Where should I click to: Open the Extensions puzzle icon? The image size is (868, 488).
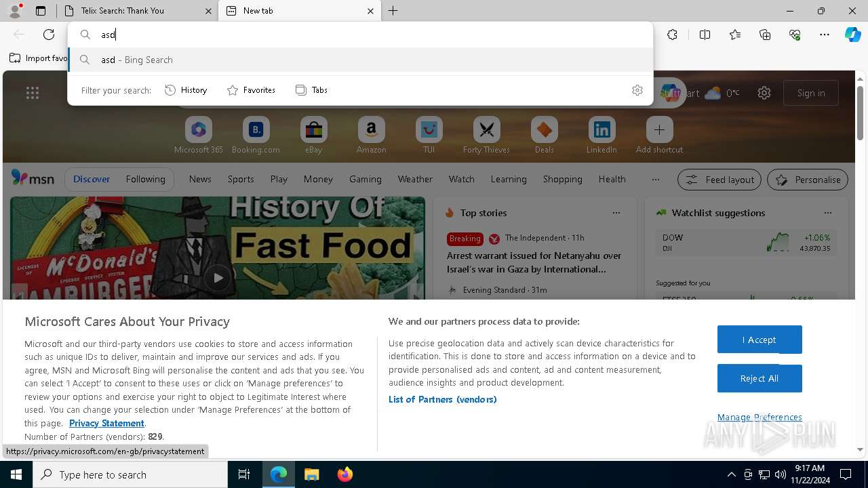click(x=672, y=35)
